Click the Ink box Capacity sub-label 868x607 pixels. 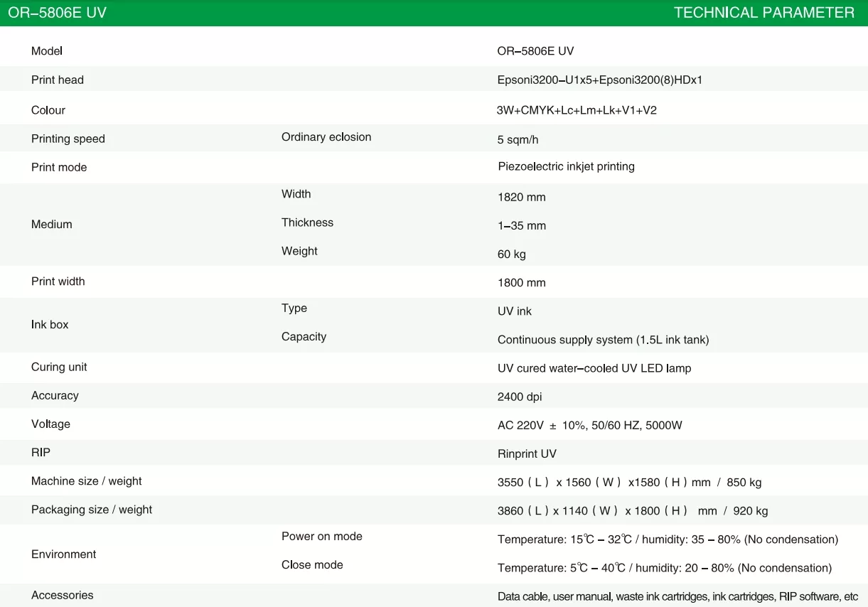tap(304, 337)
